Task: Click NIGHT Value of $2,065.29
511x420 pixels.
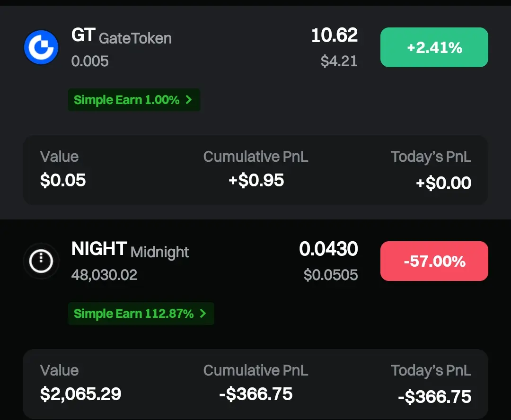Action: coord(80,394)
